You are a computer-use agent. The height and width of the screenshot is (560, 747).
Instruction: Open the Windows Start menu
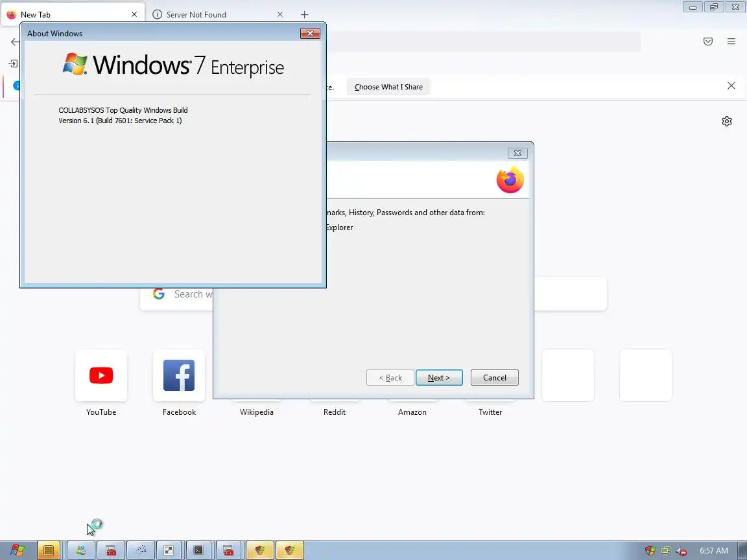(18, 550)
